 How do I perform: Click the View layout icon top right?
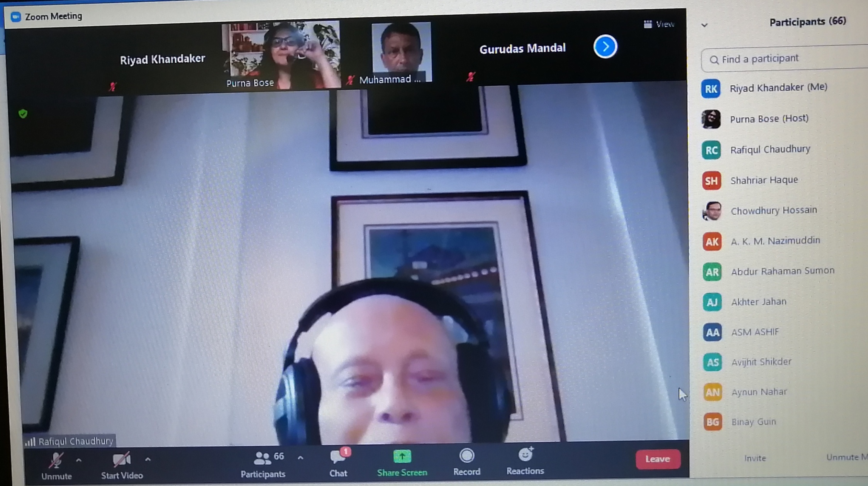tap(646, 24)
